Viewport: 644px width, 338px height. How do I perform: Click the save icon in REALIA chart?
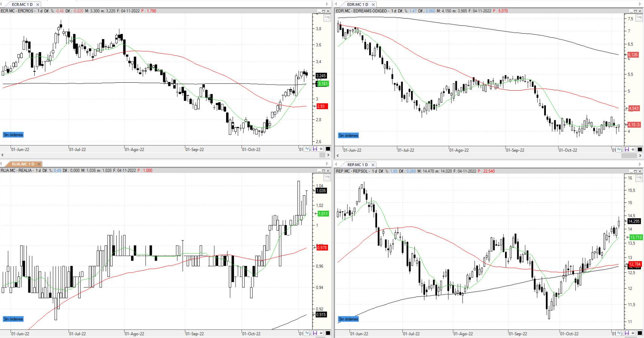pos(314,333)
